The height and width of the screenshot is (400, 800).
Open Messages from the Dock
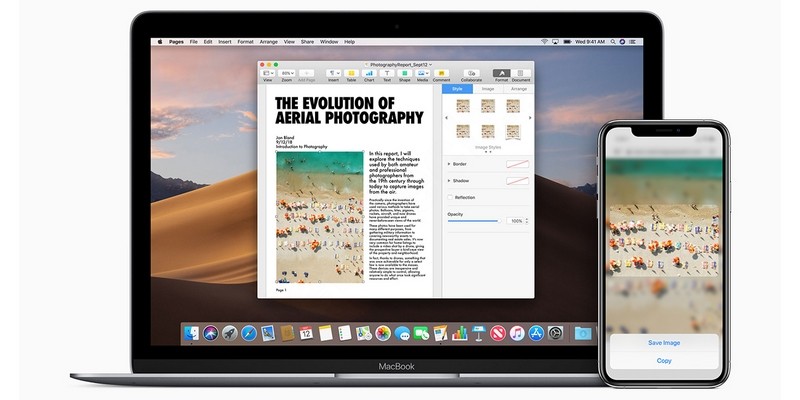402,333
